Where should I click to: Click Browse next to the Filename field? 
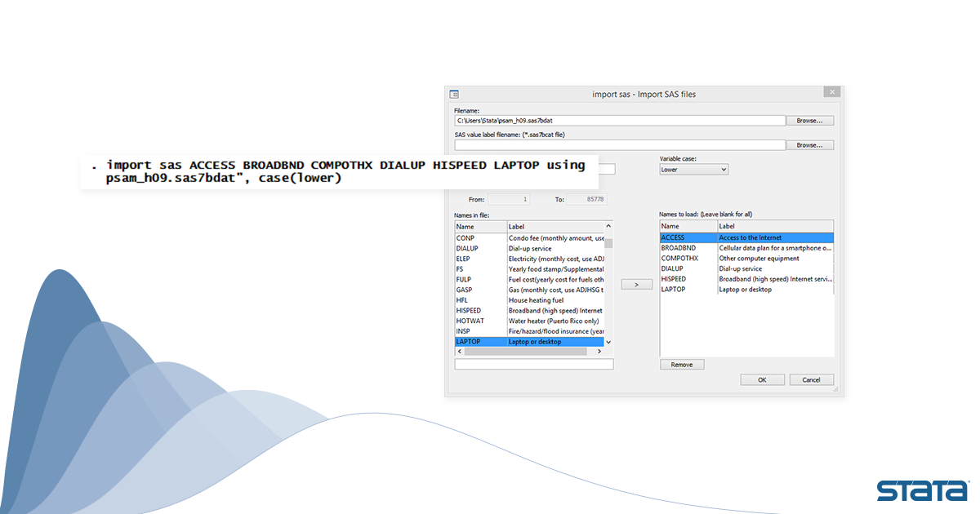pos(809,120)
